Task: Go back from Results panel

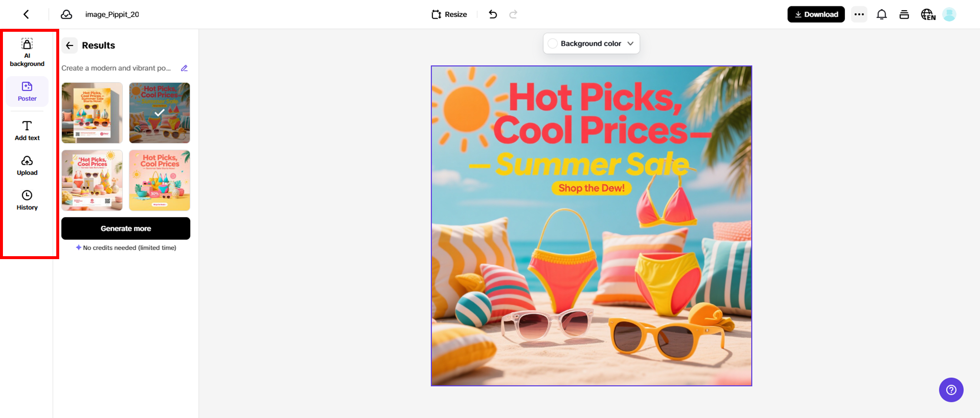Action: pyautogui.click(x=69, y=45)
